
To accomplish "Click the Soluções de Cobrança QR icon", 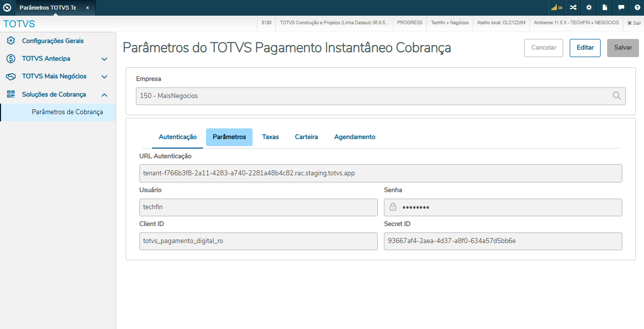I will [11, 95].
